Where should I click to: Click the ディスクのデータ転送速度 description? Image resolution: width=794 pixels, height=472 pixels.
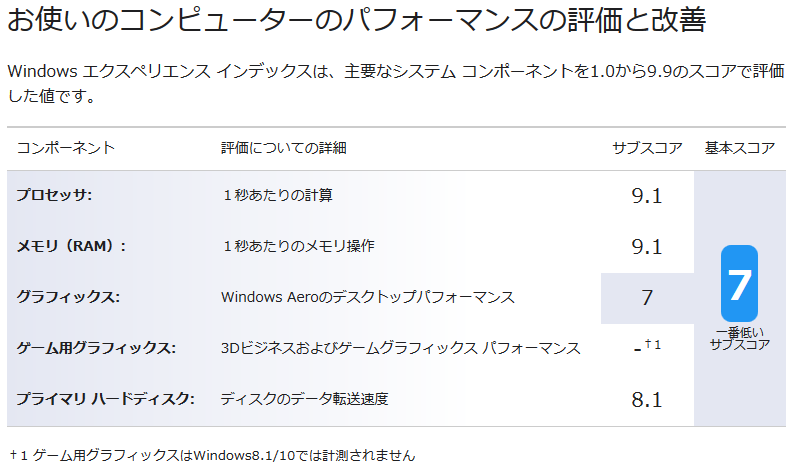[304, 399]
